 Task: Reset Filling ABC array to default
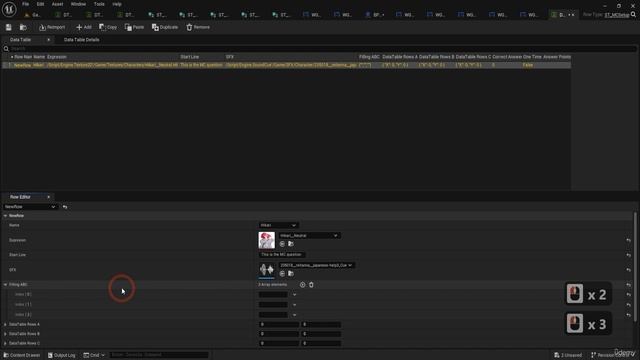tap(629, 285)
